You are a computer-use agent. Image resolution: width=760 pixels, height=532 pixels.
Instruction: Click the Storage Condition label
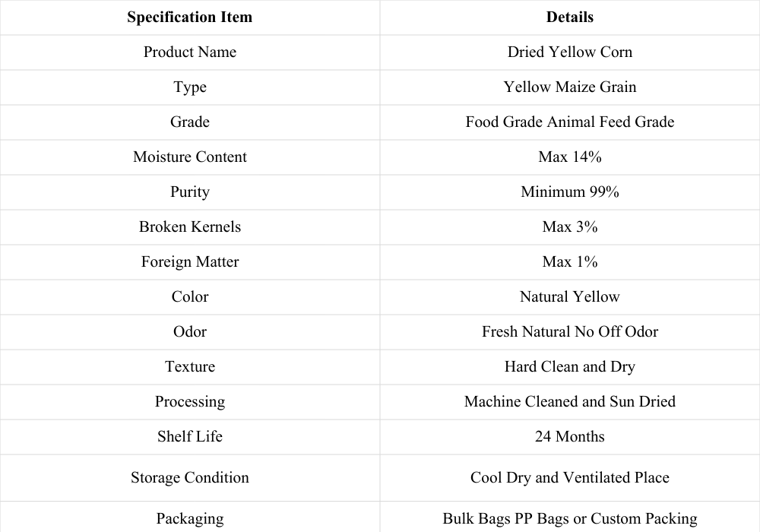point(189,477)
